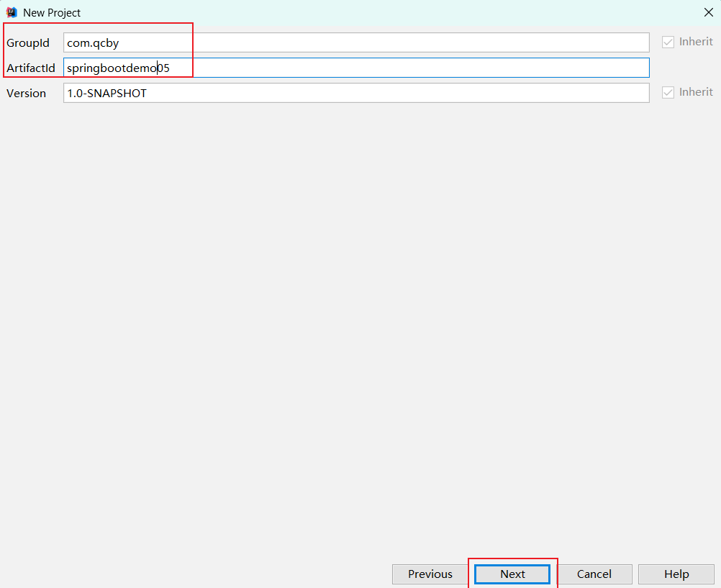
Task: Click the Cancel button
Action: (x=594, y=574)
